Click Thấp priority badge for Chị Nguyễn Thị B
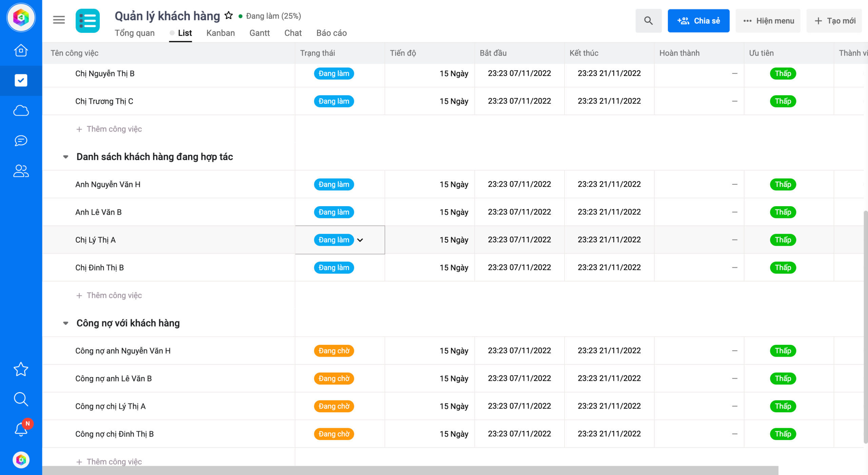This screenshot has width=868, height=475. [x=783, y=74]
